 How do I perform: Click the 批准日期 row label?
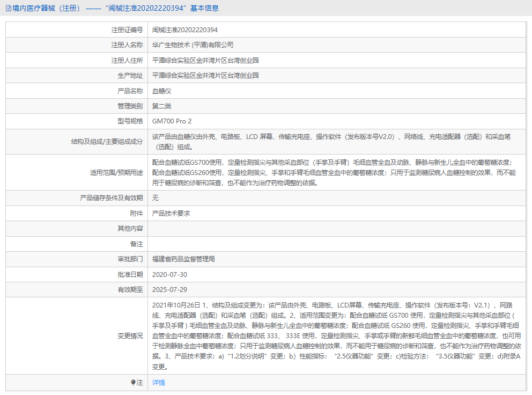pos(130,274)
